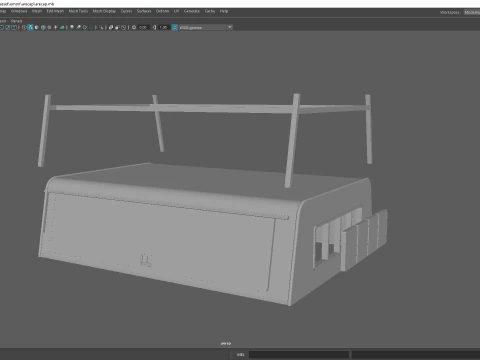Image resolution: width=480 pixels, height=360 pixels.
Task: Open the Generate menu
Action: coord(192,11)
